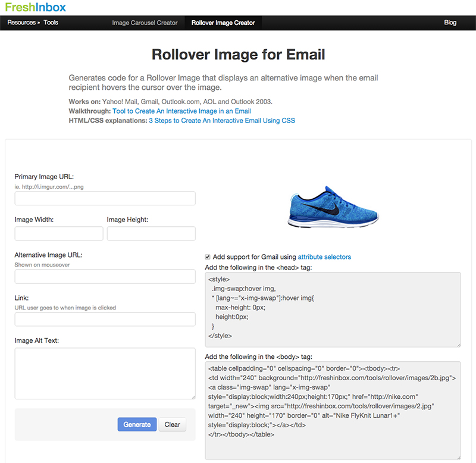Image resolution: width=476 pixels, height=463 pixels.
Task: Click the 'Image Alt Text:' label
Action: tap(37, 340)
